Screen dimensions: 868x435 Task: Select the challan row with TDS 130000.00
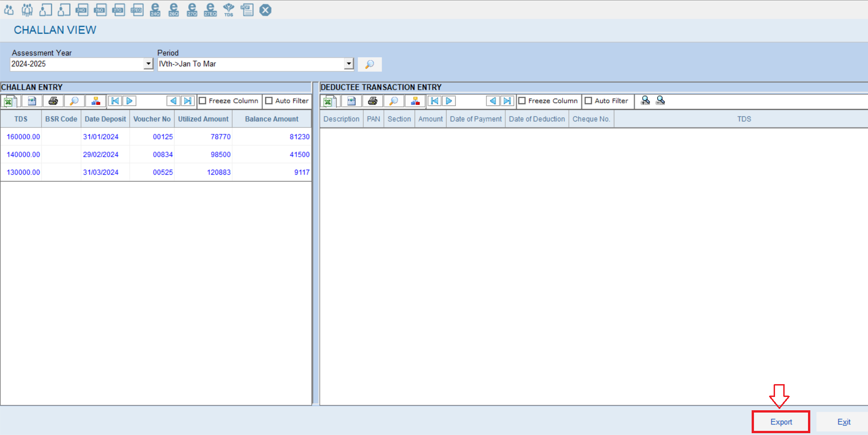click(156, 172)
